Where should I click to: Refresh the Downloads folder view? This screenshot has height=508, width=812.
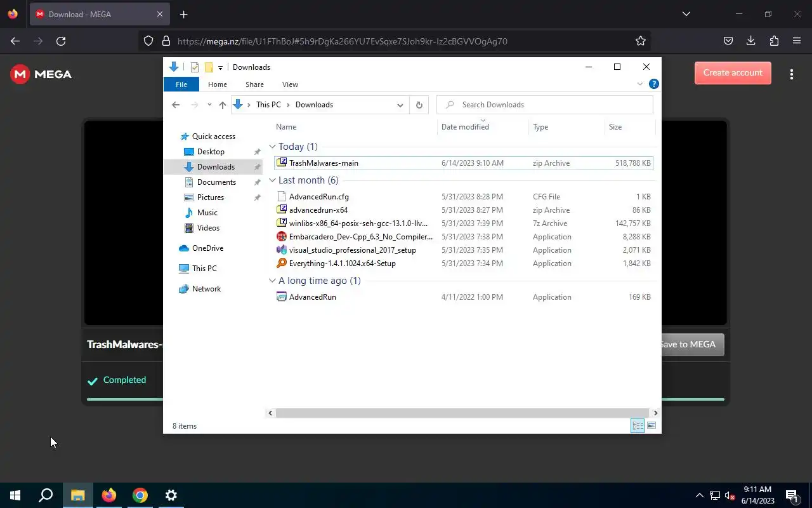coord(419,105)
